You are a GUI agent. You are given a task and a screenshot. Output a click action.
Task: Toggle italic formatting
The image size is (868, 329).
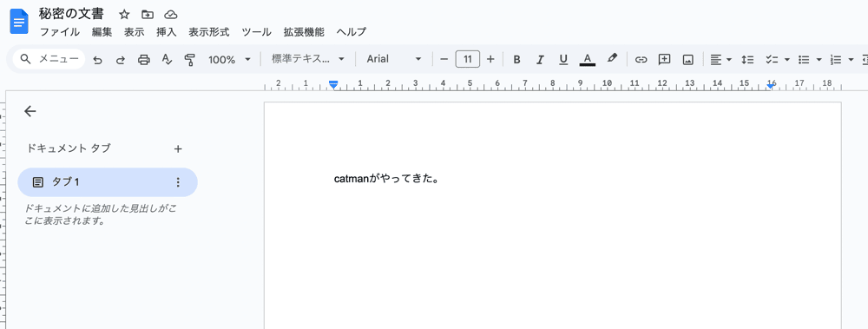(x=540, y=59)
